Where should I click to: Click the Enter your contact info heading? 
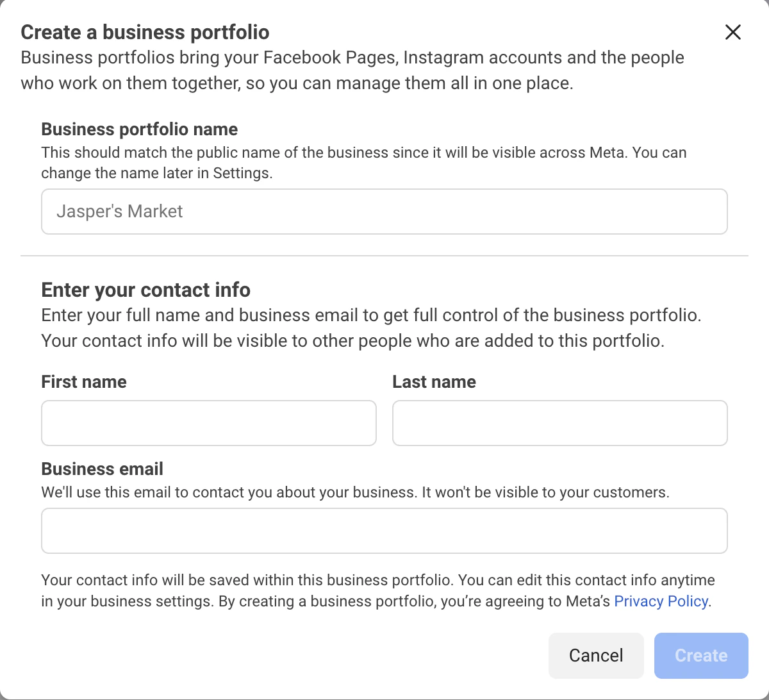coord(145,290)
